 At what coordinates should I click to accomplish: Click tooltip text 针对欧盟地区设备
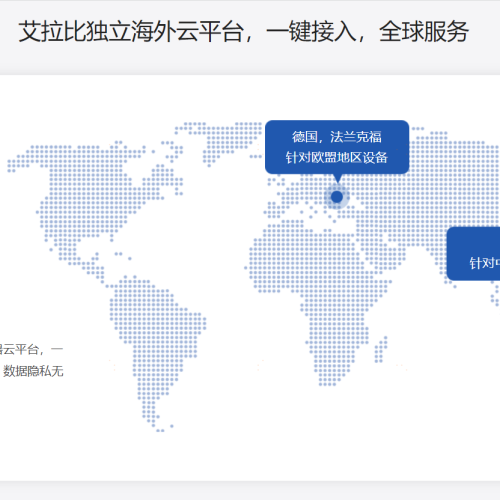click(337, 157)
